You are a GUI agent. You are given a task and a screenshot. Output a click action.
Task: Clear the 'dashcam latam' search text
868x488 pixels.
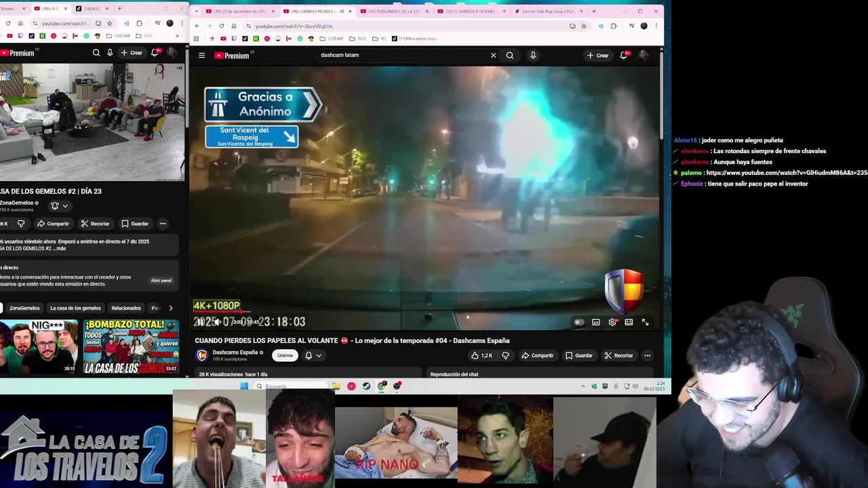click(493, 56)
